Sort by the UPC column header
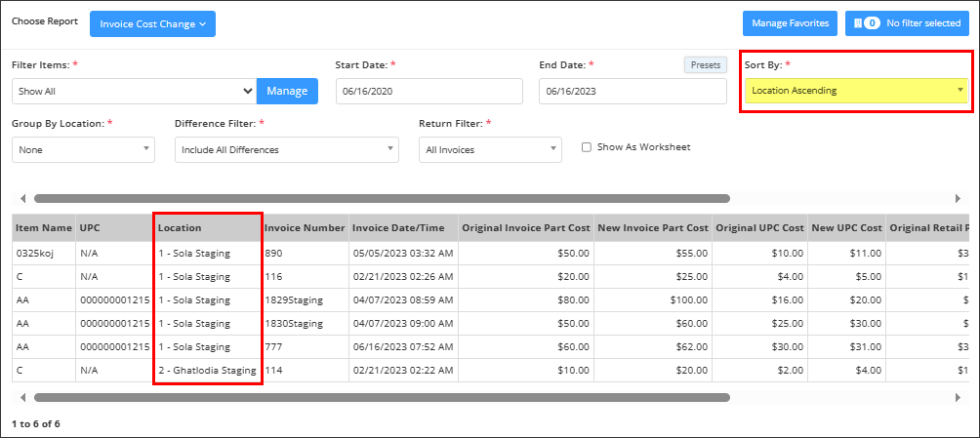 pyautogui.click(x=115, y=228)
